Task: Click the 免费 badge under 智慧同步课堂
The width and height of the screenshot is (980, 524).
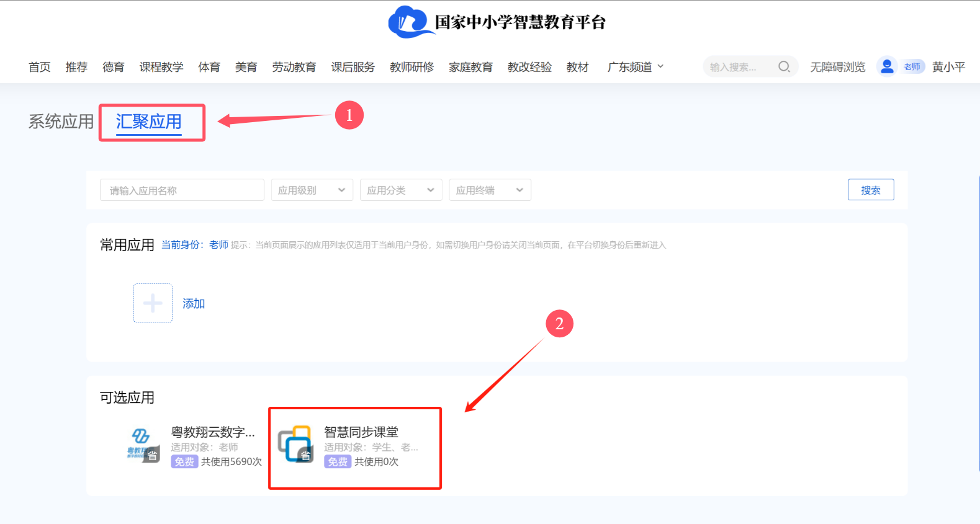Action: pos(338,462)
